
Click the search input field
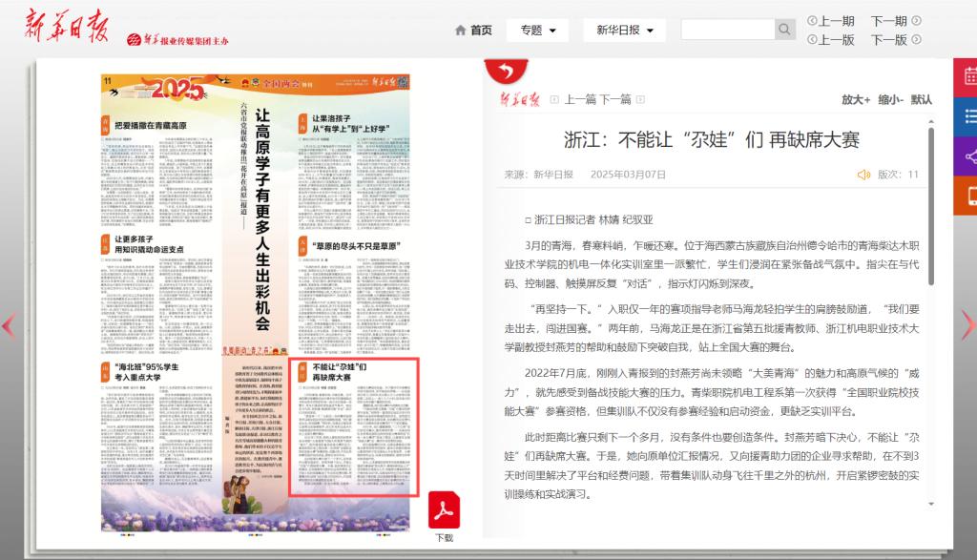pos(727,30)
